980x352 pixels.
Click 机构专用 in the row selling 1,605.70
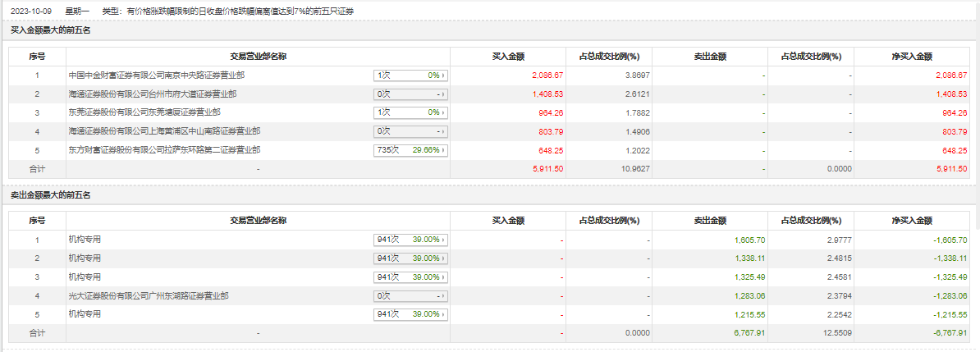tap(85, 240)
